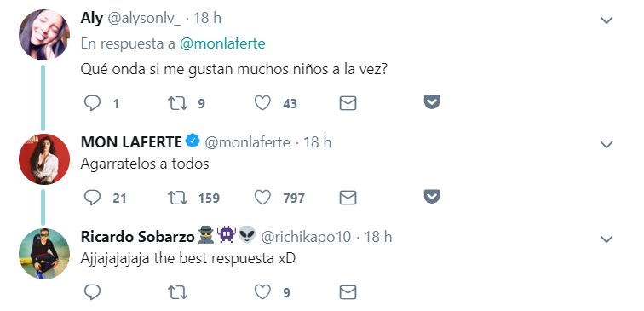The height and width of the screenshot is (311, 644).
Task: Send MON LAFERTE's tweet via direct message
Action: (x=348, y=199)
